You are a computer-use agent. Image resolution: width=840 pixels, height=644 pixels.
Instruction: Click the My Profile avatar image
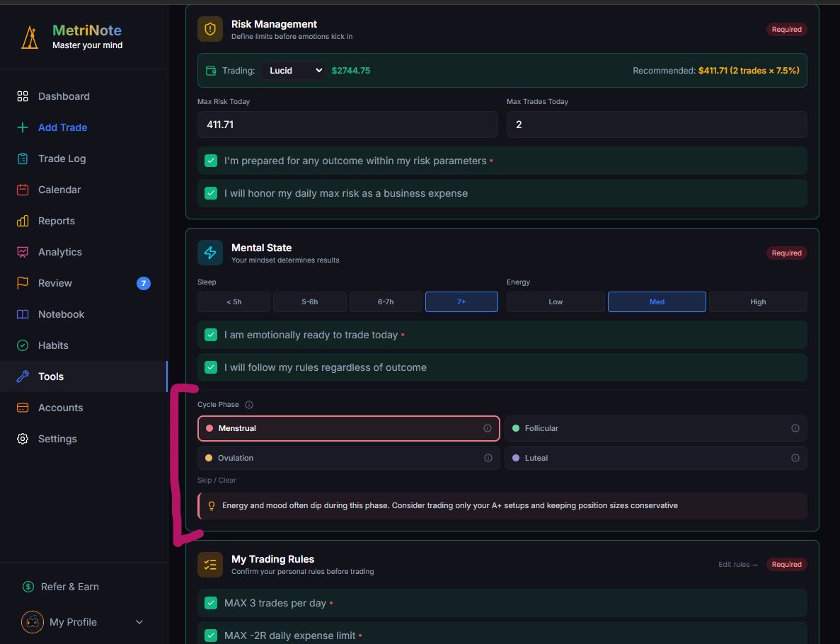point(33,622)
